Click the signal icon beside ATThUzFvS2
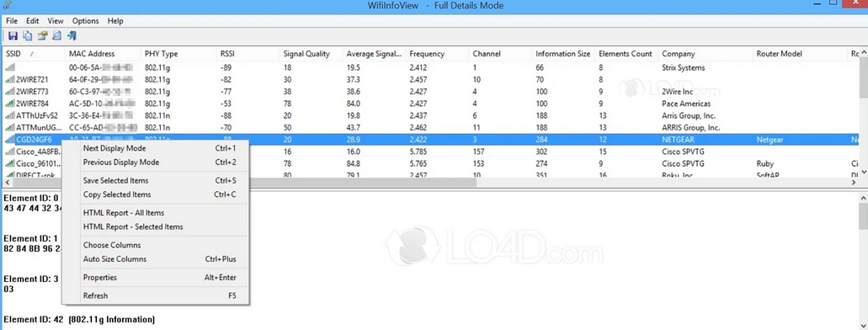The image size is (868, 330). click(x=10, y=115)
